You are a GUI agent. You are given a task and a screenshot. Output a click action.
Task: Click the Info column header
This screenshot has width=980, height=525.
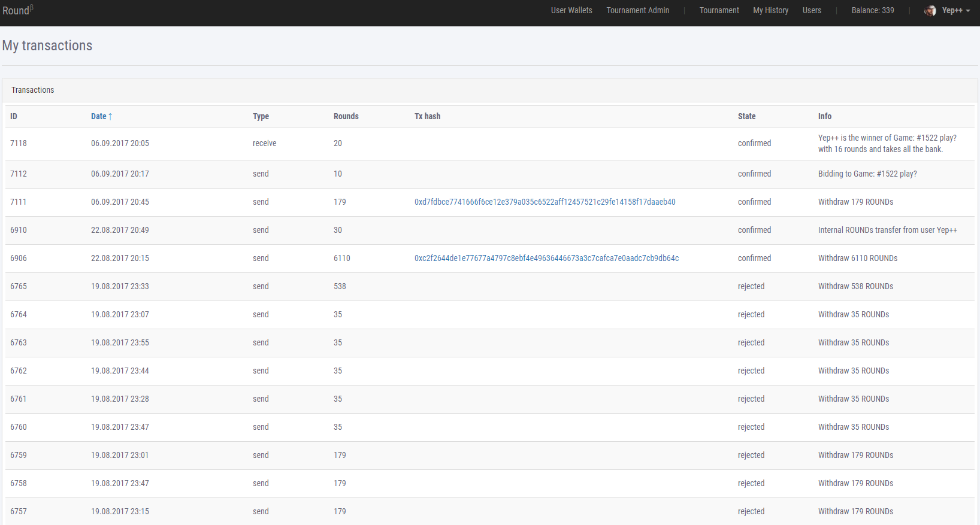[x=824, y=116]
